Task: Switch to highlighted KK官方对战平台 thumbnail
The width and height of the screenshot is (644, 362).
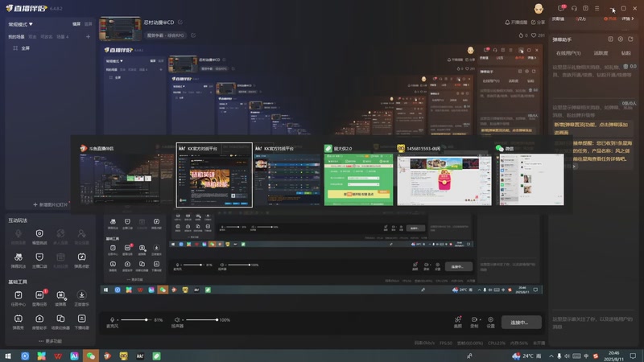Action: click(x=214, y=175)
